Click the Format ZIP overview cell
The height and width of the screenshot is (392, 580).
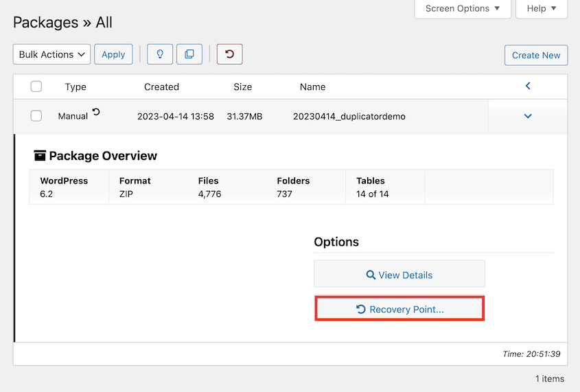135,187
